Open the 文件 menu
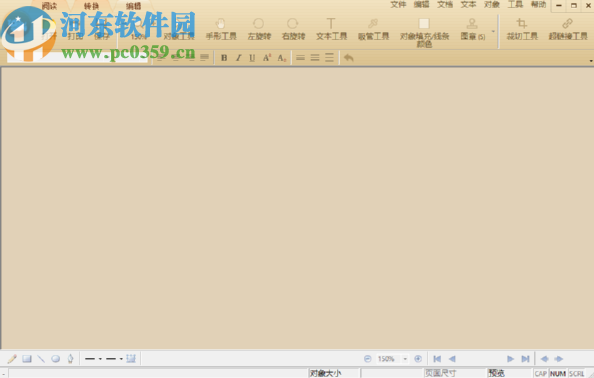 [x=398, y=5]
